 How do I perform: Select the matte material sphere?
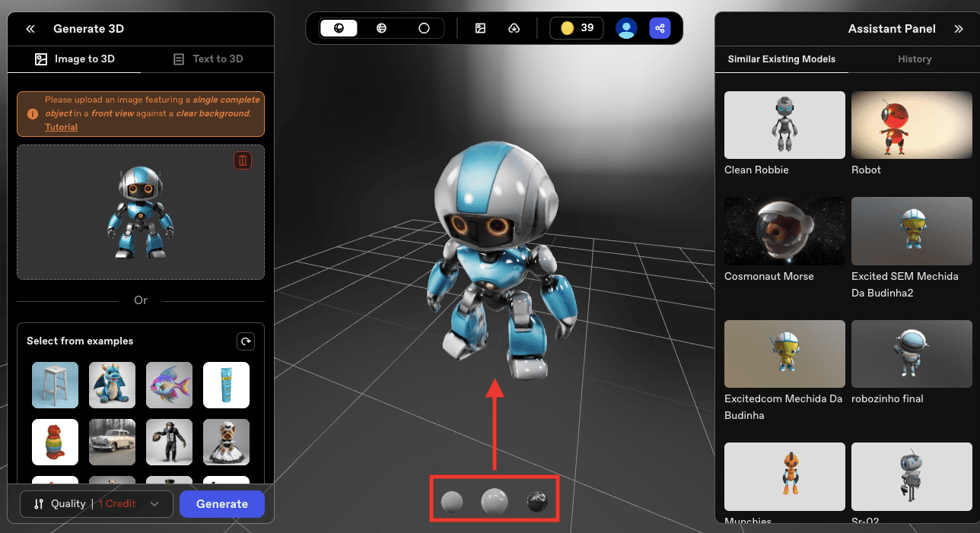(x=453, y=500)
